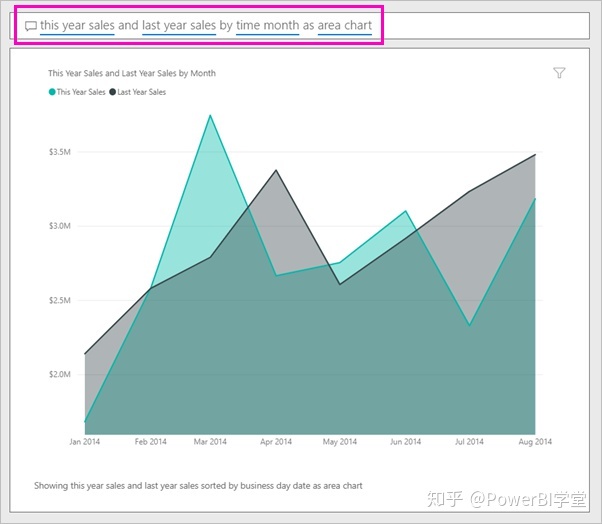Select 'time month' term in question
The width and height of the screenshot is (602, 524).
coord(268,25)
